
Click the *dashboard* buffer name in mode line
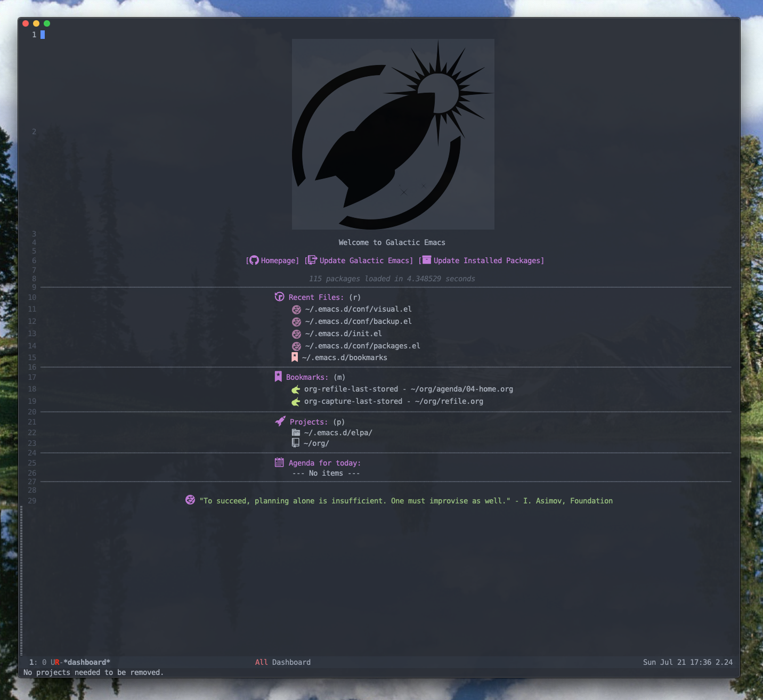coord(87,662)
